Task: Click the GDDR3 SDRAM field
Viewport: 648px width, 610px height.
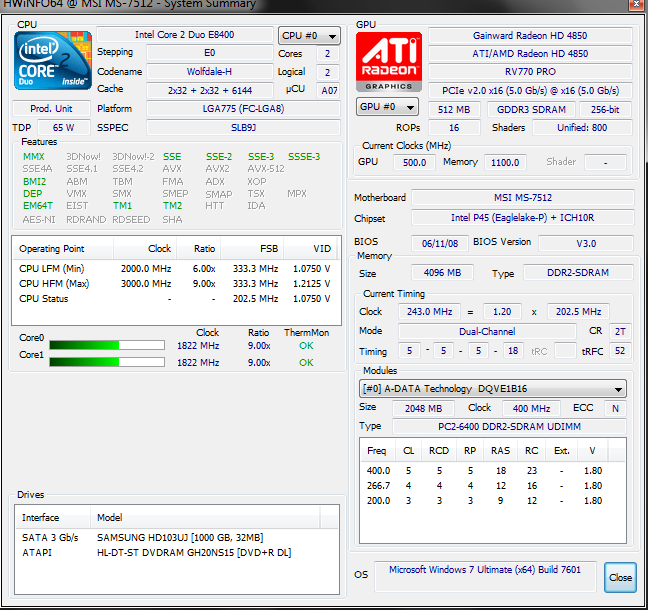Action: [531, 110]
